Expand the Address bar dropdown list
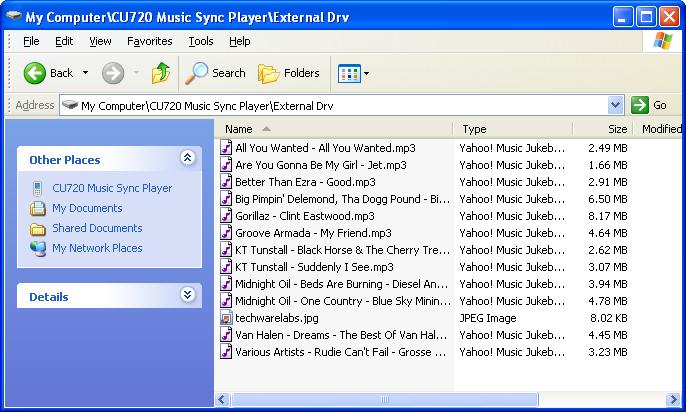The width and height of the screenshot is (686, 412). click(x=615, y=105)
